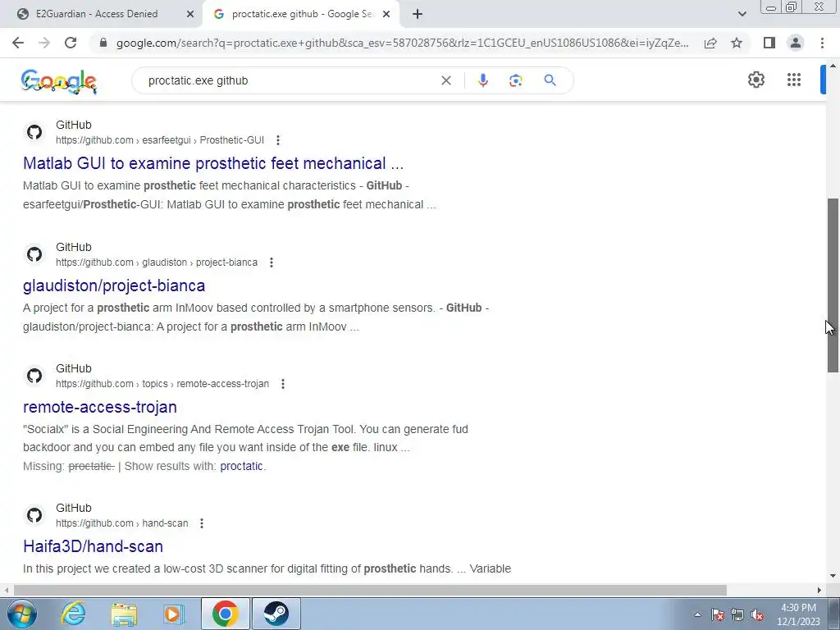Open remote-access-trojan topic result
The height and width of the screenshot is (630, 840).
[x=100, y=407]
